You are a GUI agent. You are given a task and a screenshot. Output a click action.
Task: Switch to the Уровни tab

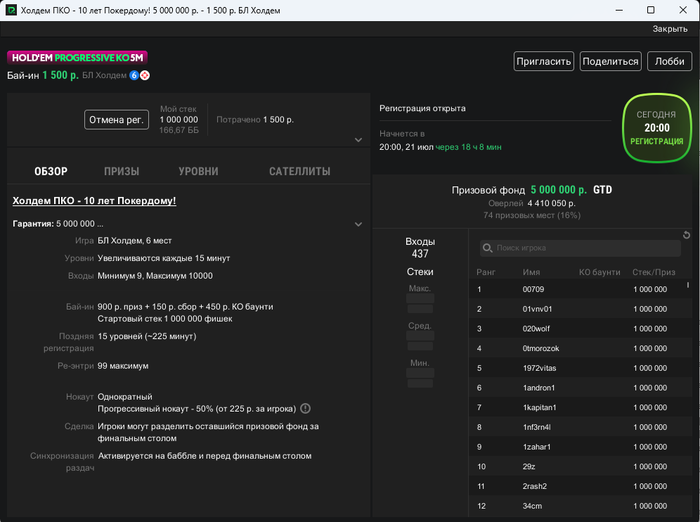pos(199,171)
